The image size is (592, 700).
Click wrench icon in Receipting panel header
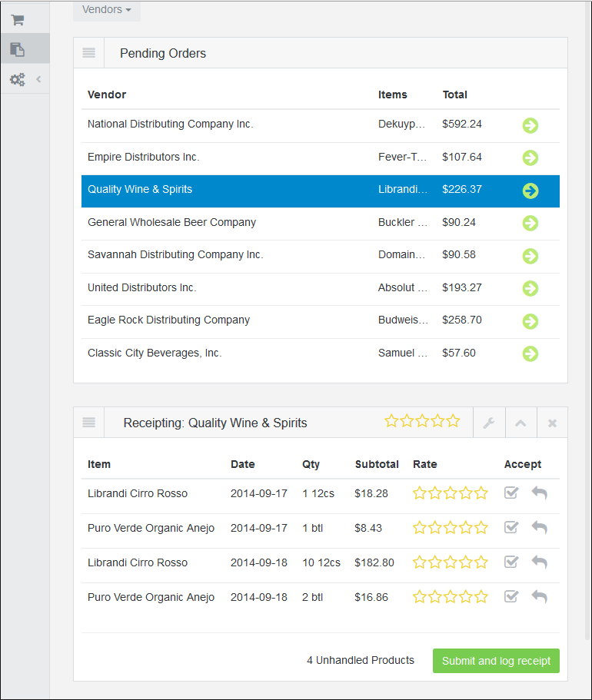(x=488, y=423)
